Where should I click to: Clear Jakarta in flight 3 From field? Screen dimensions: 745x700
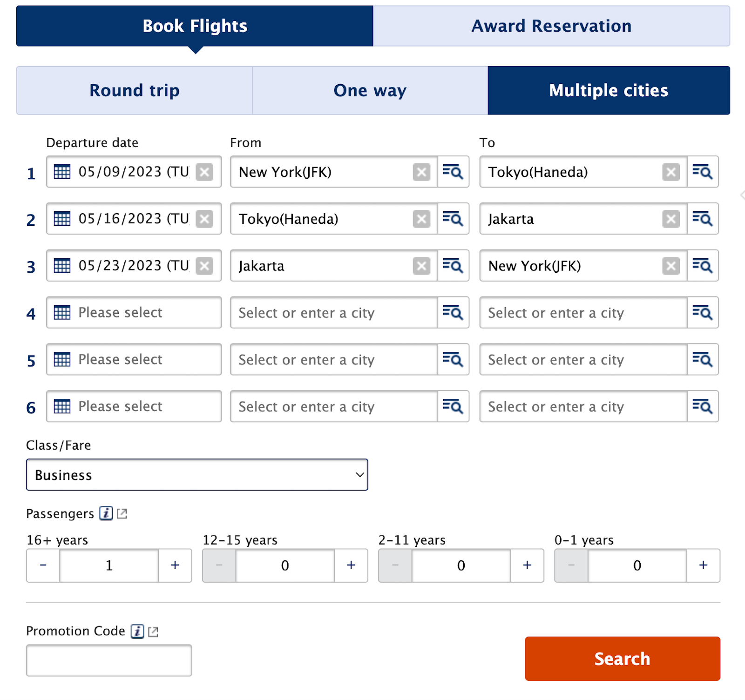pyautogui.click(x=421, y=266)
